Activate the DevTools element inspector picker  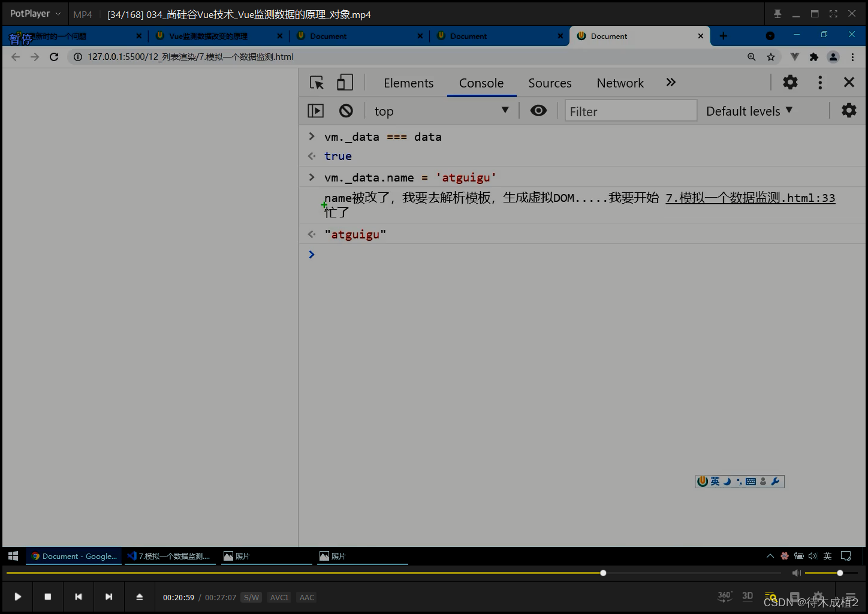[317, 83]
